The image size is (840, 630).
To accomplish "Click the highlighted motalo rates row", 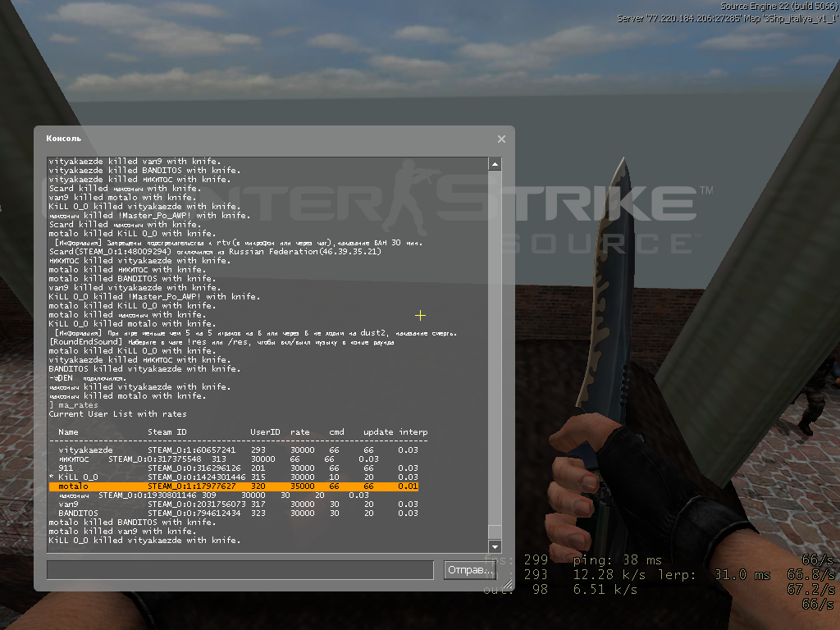I will [x=234, y=486].
